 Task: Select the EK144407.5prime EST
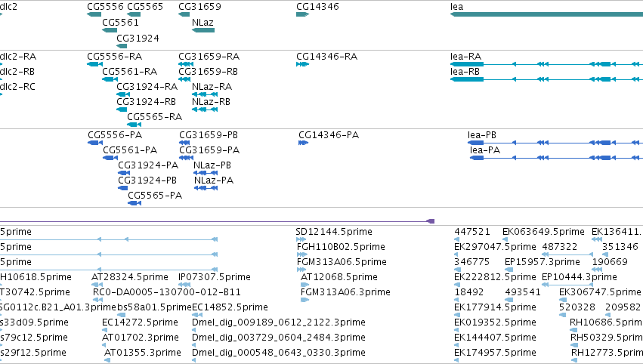pyautogui.click(x=457, y=346)
